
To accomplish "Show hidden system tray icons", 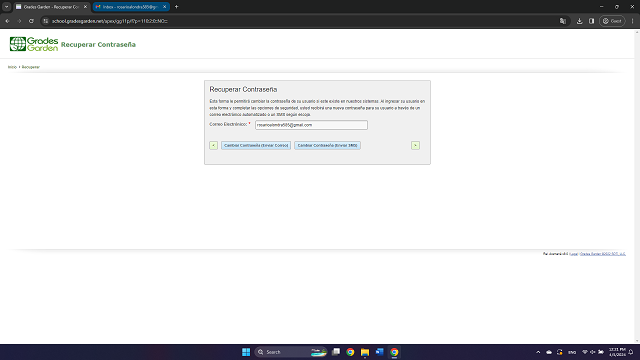I will point(538,352).
